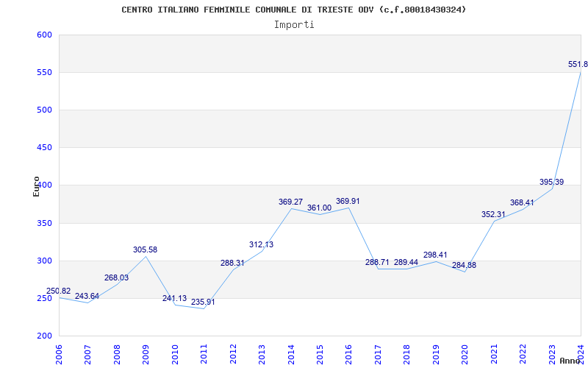Click x-axis year 2007

tap(87, 354)
